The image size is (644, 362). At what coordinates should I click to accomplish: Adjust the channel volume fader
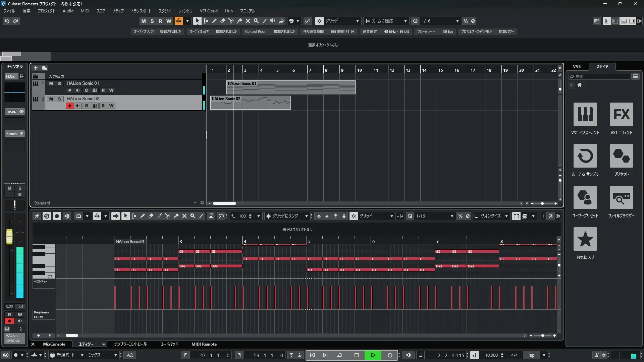(9, 237)
